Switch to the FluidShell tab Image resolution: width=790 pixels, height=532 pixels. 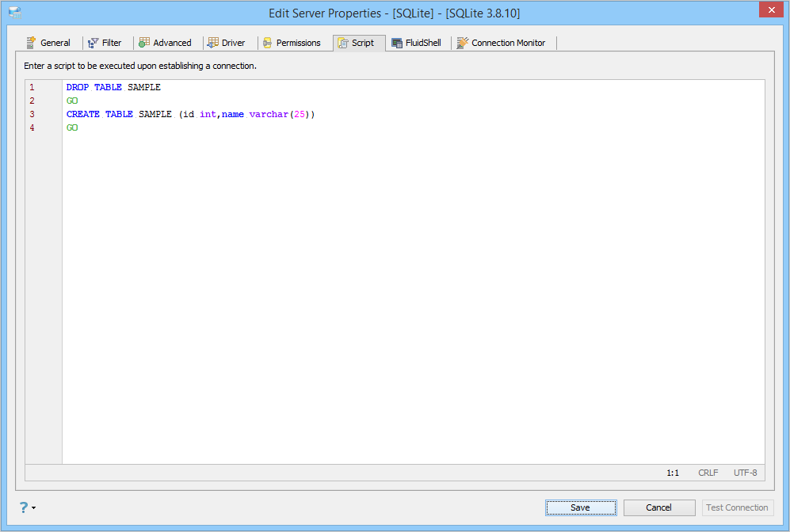(417, 43)
